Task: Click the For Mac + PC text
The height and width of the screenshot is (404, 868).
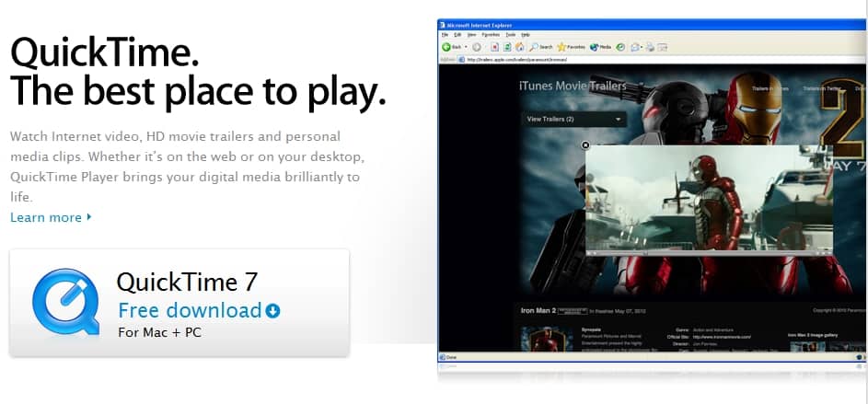Action: tap(159, 332)
